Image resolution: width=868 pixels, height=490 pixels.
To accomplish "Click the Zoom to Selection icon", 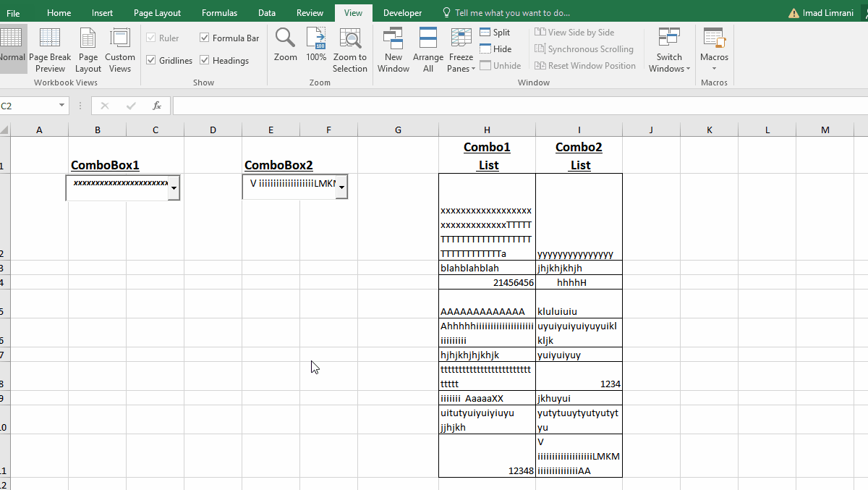I will point(350,46).
